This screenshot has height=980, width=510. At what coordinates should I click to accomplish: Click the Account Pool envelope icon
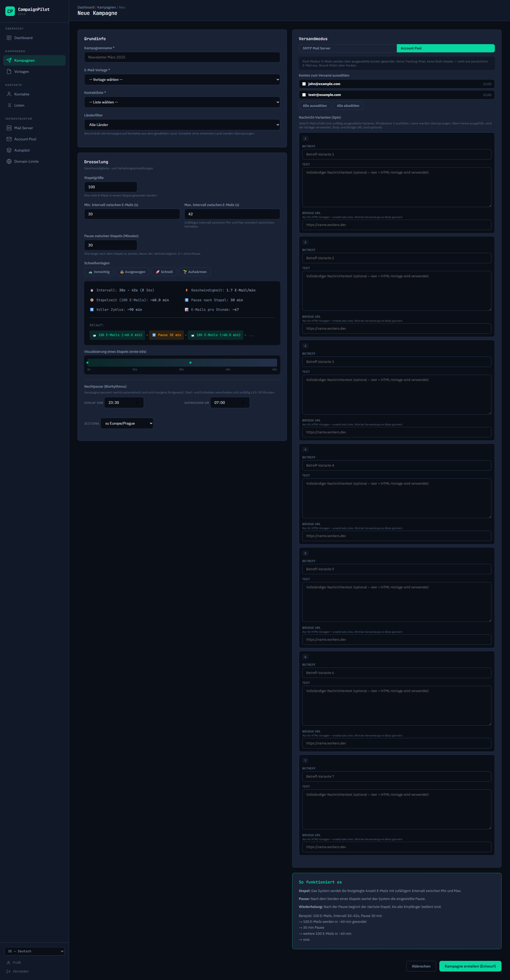(x=9, y=139)
